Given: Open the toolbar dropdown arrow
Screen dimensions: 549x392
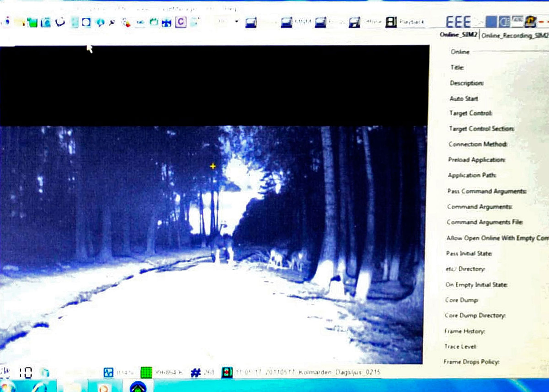Looking at the screenshot, I should click(236, 21).
